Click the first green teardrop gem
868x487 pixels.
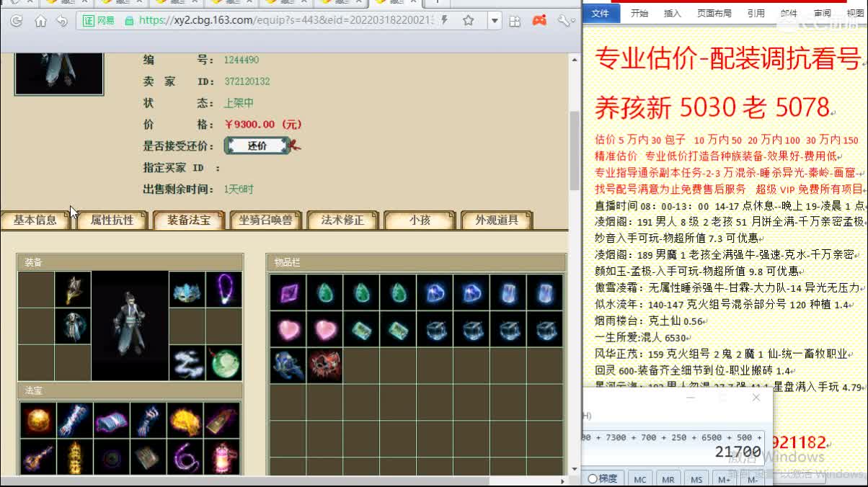click(325, 292)
